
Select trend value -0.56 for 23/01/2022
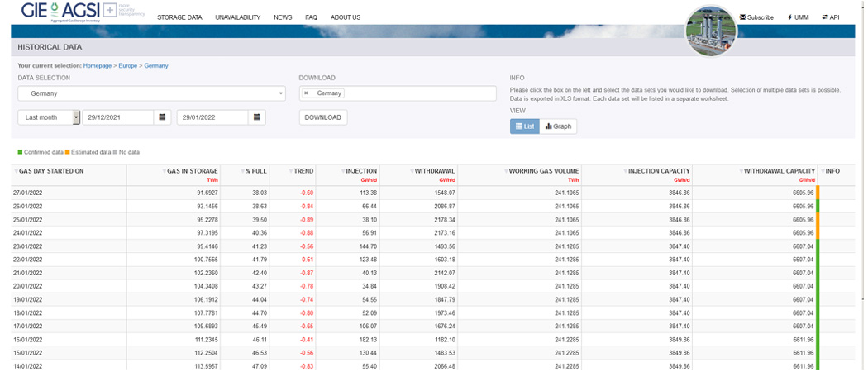(306, 246)
